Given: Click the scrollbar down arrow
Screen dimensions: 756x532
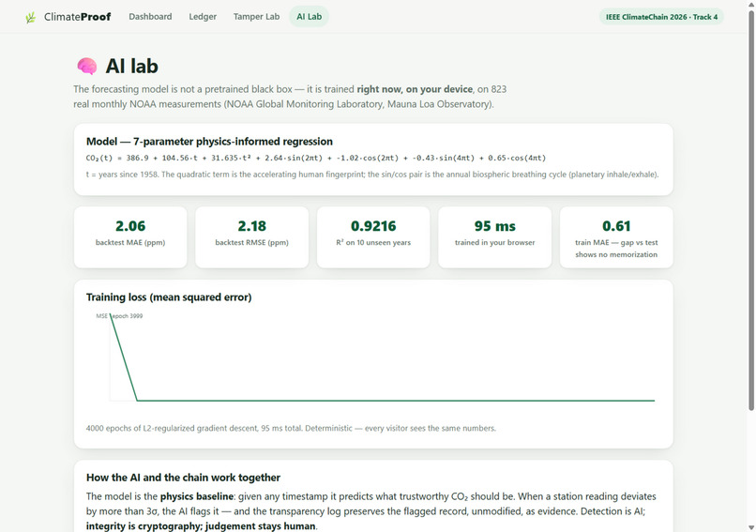Looking at the screenshot, I should pos(751,527).
